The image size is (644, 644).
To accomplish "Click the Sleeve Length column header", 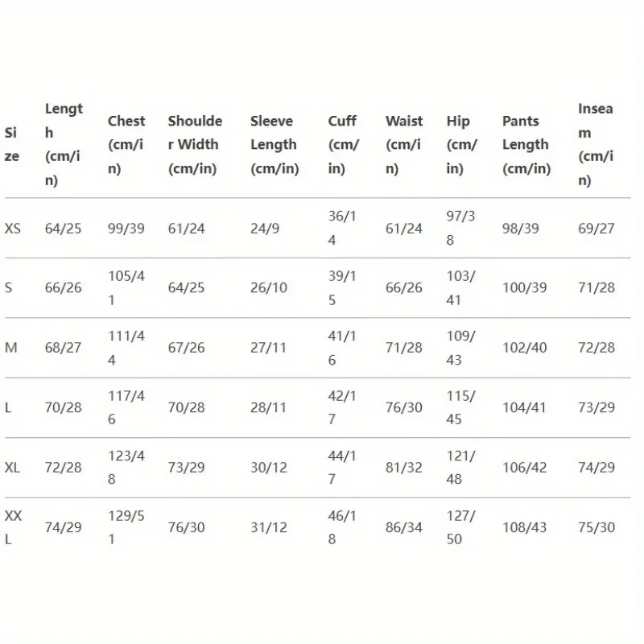I will (274, 145).
